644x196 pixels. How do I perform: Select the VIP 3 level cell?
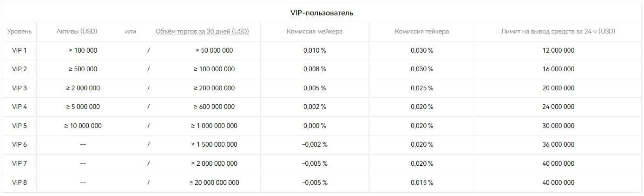(x=20, y=88)
